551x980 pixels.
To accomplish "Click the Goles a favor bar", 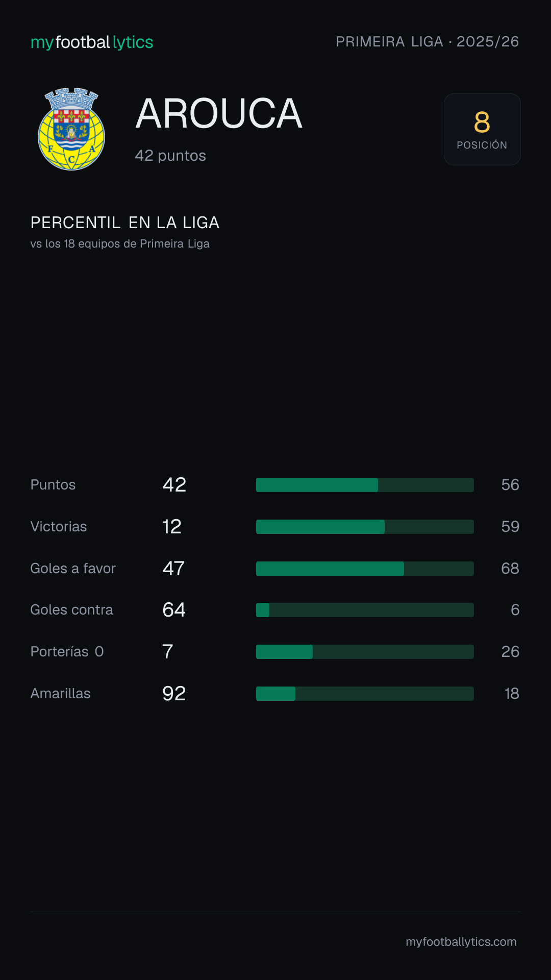I will pyautogui.click(x=365, y=569).
